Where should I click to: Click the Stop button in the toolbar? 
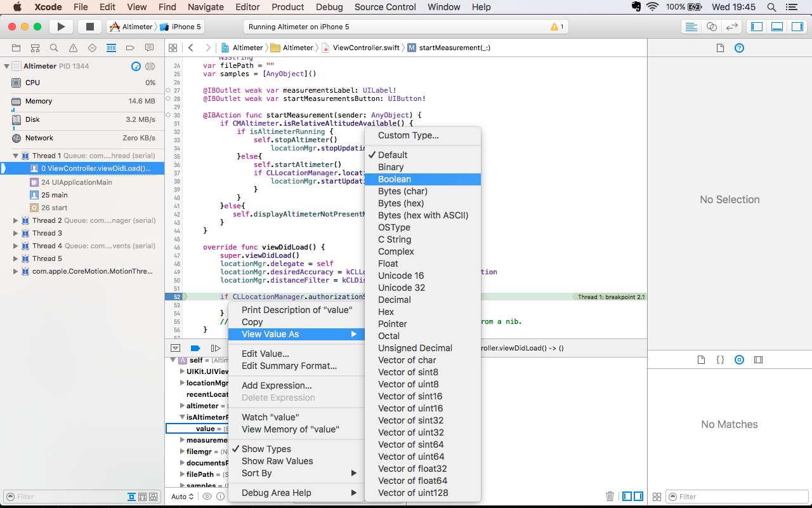pyautogui.click(x=89, y=27)
